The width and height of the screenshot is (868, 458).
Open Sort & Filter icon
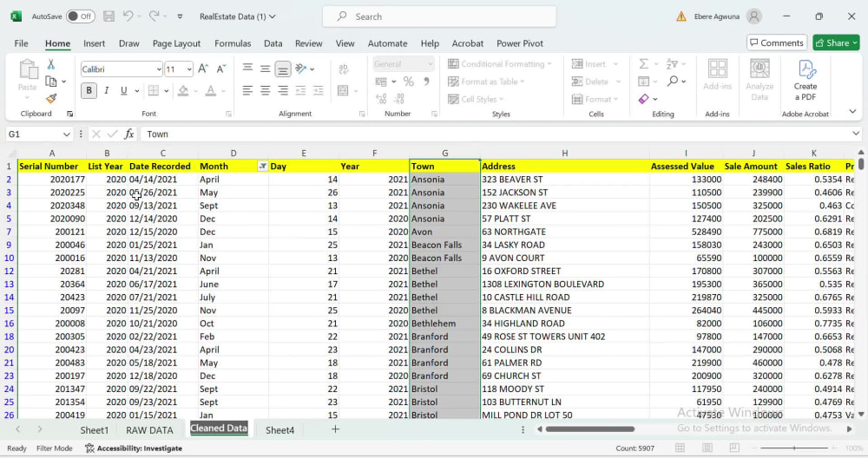[x=672, y=64]
